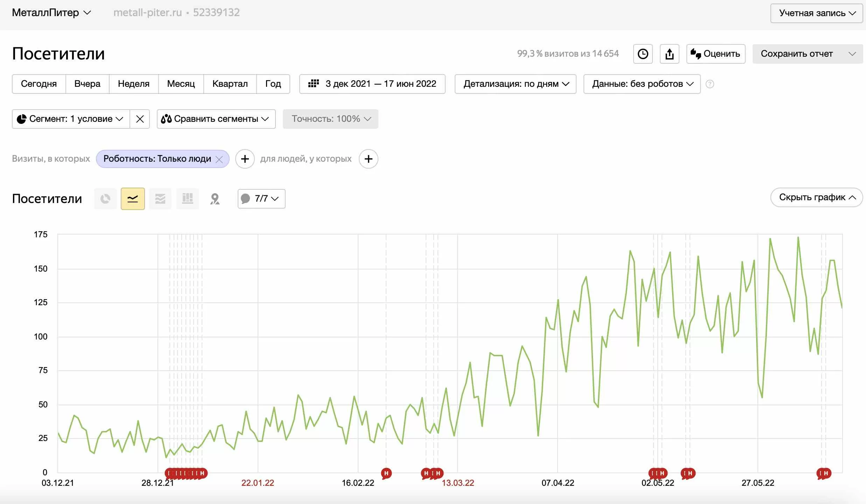The width and height of the screenshot is (866, 504).
Task: Open 'Детализация: по дням' dropdown
Action: 515,84
